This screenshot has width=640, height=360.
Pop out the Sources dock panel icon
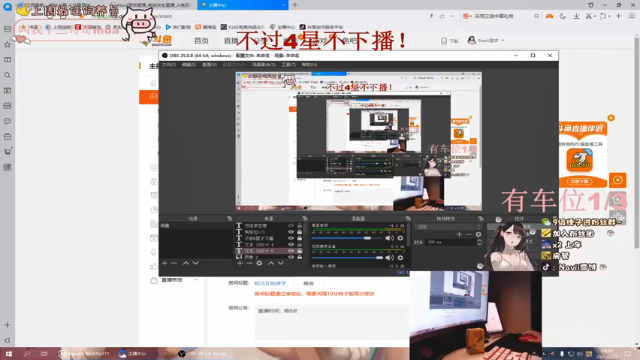[305, 219]
